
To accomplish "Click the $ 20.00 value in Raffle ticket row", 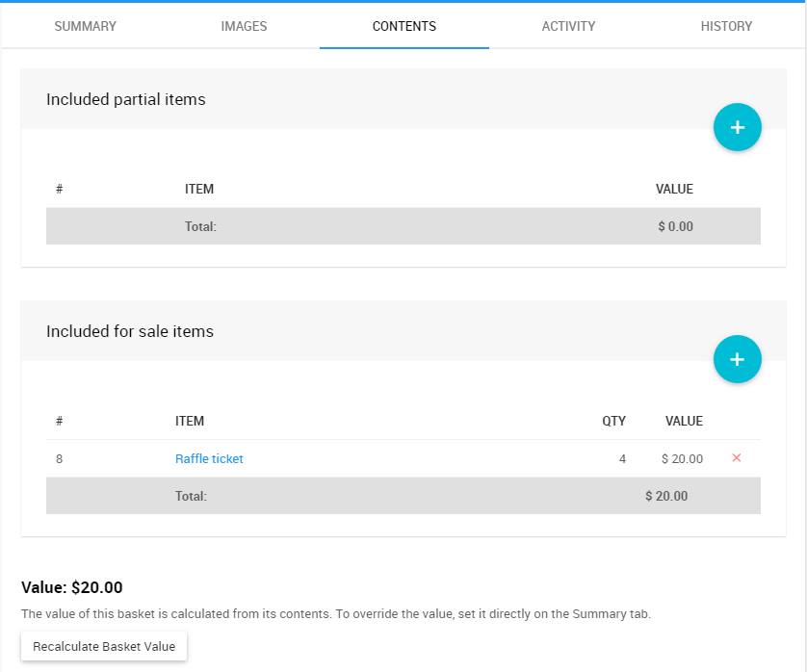I will point(682,459).
